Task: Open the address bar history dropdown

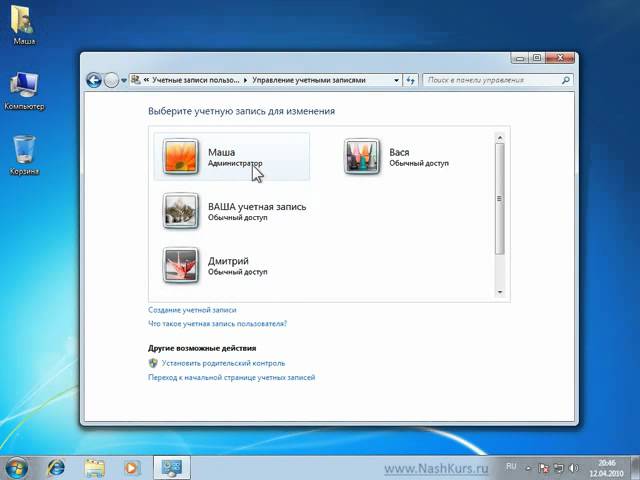Action: [x=396, y=80]
